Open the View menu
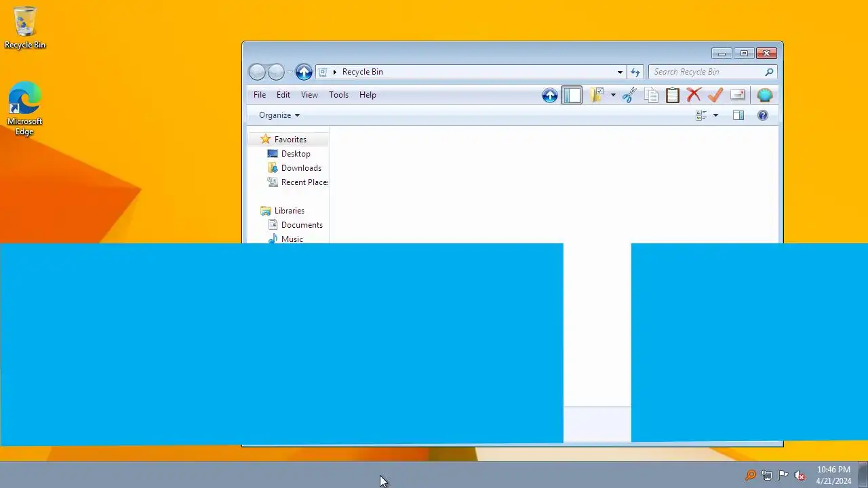 coord(309,95)
